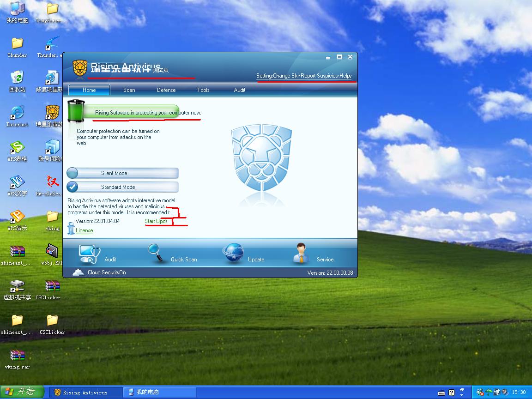Open the License link

tap(84, 230)
